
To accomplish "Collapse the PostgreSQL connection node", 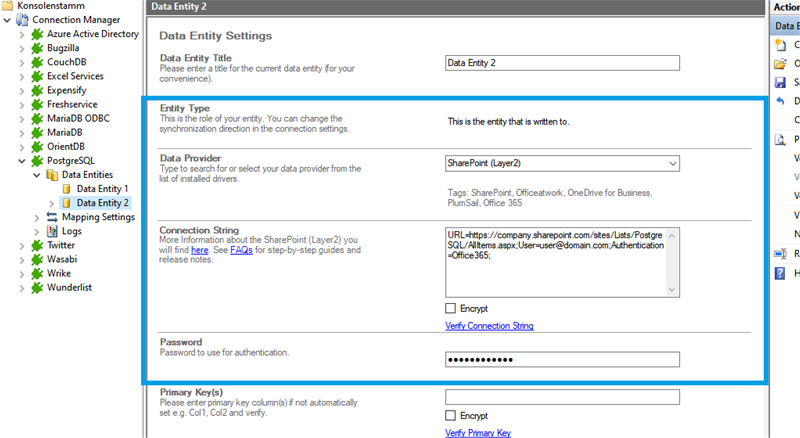I will (23, 160).
